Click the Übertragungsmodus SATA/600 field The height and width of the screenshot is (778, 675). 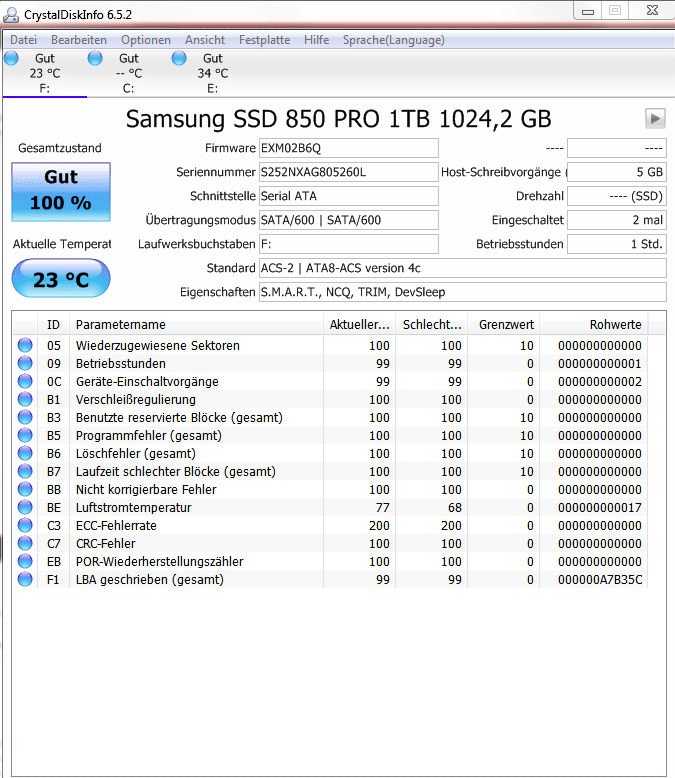click(x=349, y=220)
